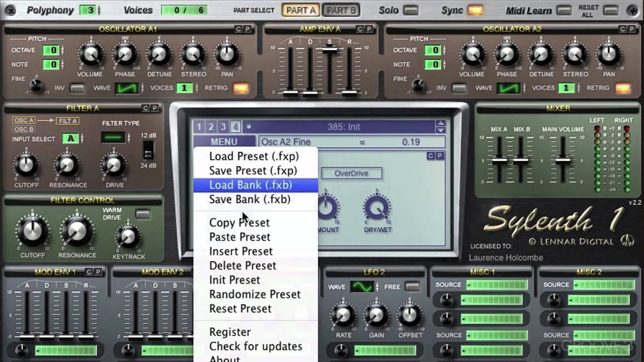Viewport: 644px width, 362px height.
Task: Click Oscillator A1 Stereo knob
Action: click(193, 54)
